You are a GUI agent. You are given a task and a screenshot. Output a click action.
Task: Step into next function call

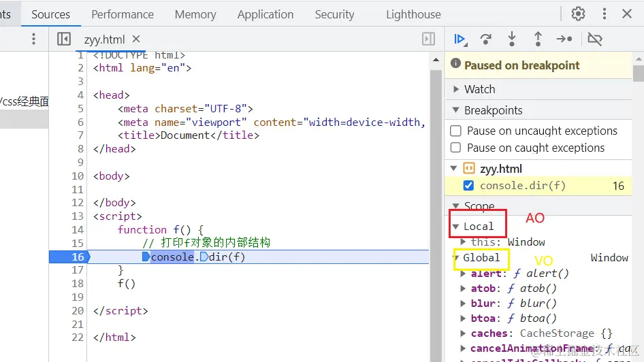[512, 39]
